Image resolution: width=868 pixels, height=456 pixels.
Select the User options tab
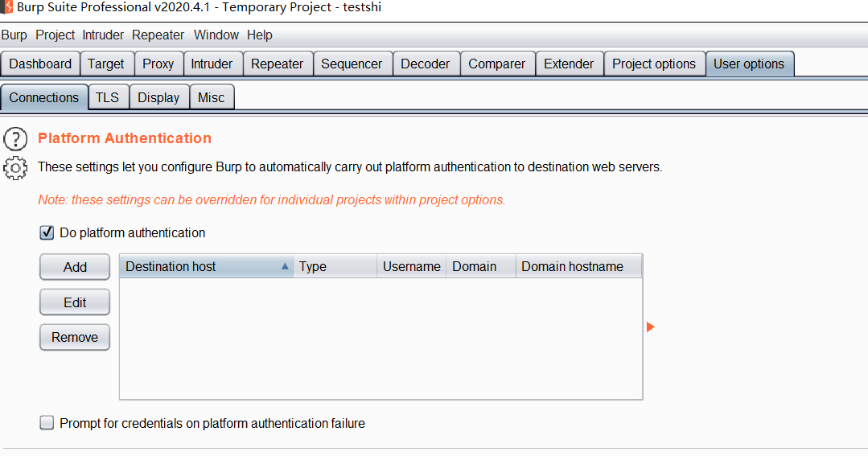(749, 64)
